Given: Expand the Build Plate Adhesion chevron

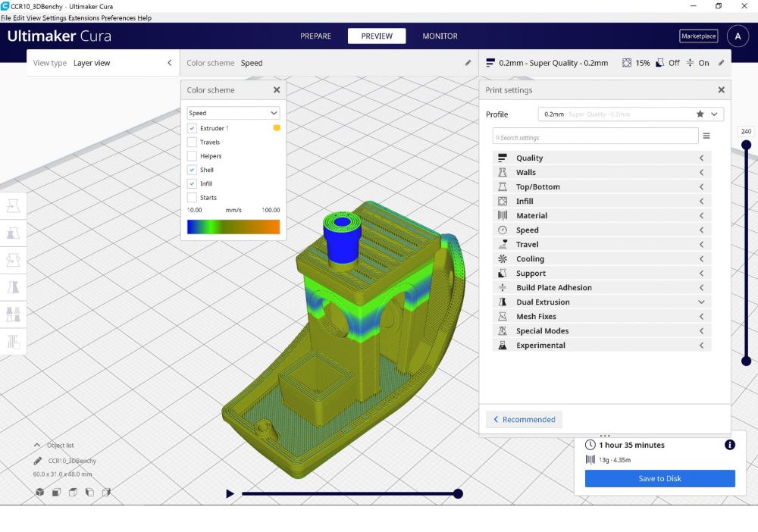Looking at the screenshot, I should tap(701, 287).
